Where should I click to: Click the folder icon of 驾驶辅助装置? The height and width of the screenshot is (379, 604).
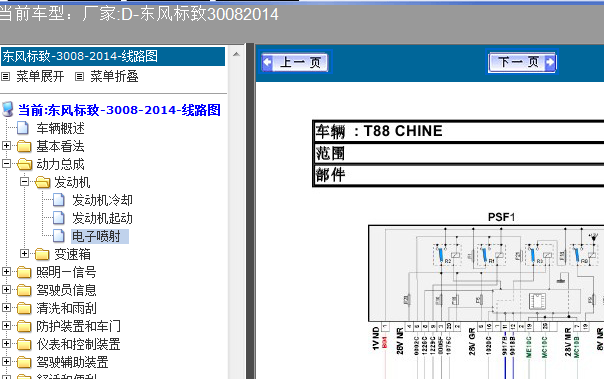point(24,362)
